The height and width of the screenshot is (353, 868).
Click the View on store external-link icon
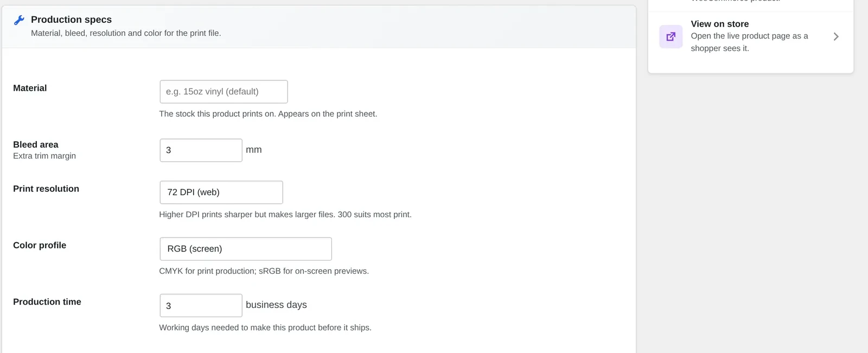[671, 36]
